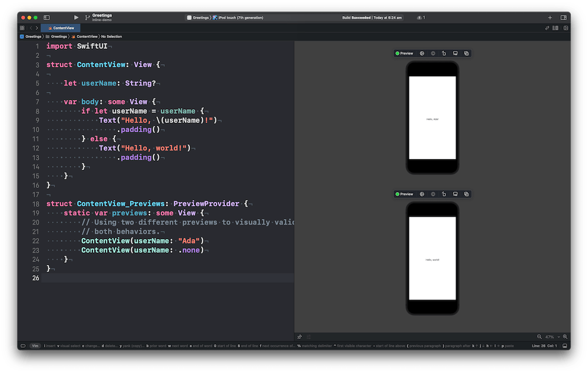This screenshot has width=588, height=373.
Task: Open the ContentView breadcrumb in the jump bar
Action: tap(87, 36)
